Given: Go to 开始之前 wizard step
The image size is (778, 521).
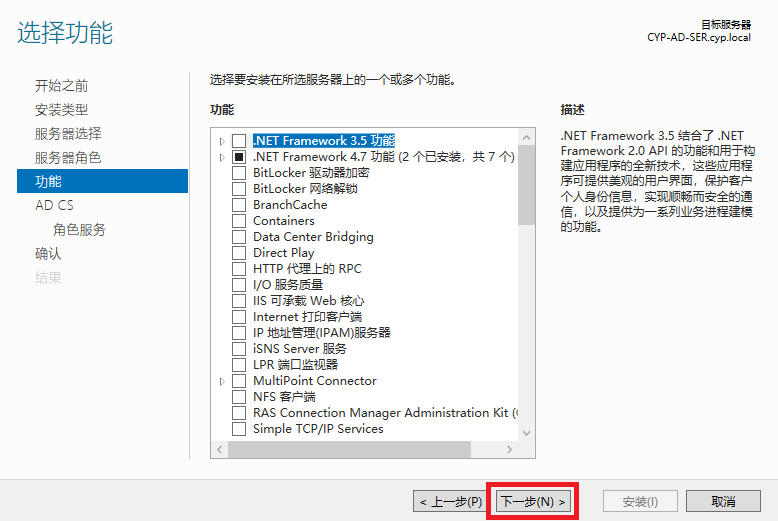Looking at the screenshot, I should click(x=62, y=86).
